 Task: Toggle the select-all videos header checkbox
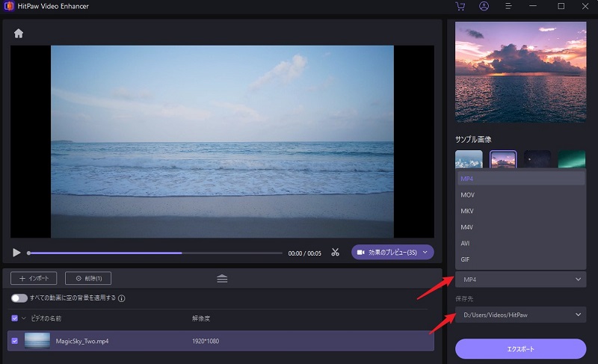(x=16, y=318)
